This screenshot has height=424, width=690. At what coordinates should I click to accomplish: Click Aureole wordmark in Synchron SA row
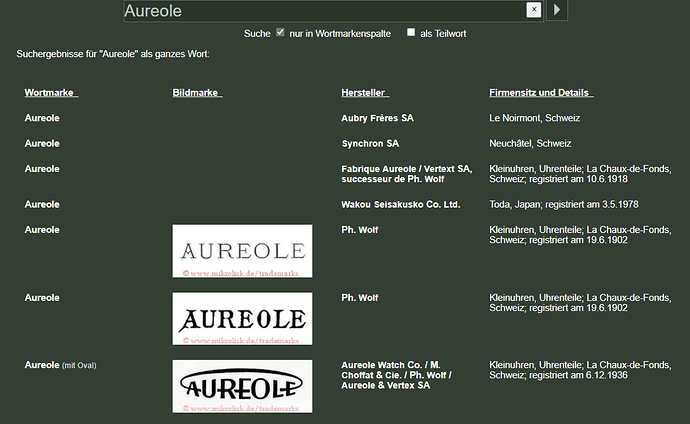pyautogui.click(x=42, y=143)
